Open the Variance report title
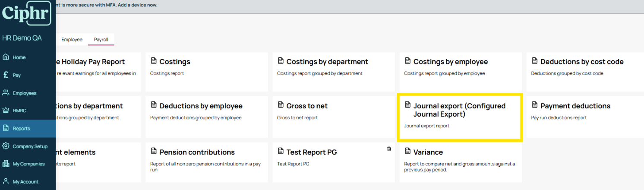This screenshot has width=644, height=190. pyautogui.click(x=428, y=152)
